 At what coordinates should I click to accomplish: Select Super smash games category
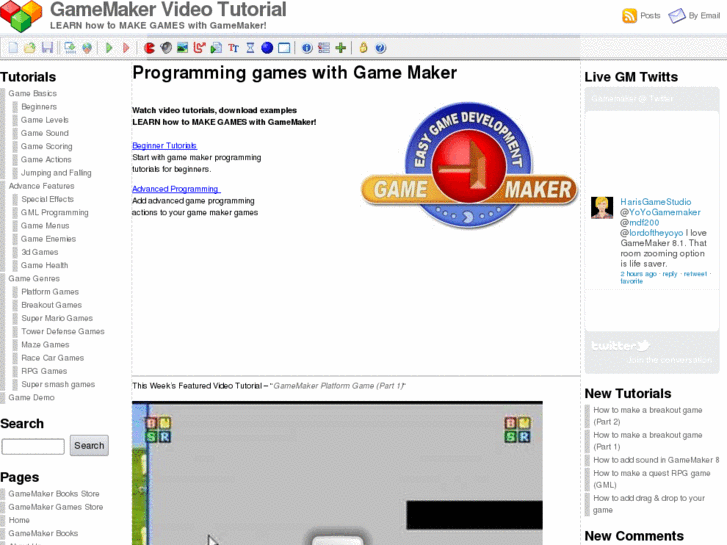[58, 385]
